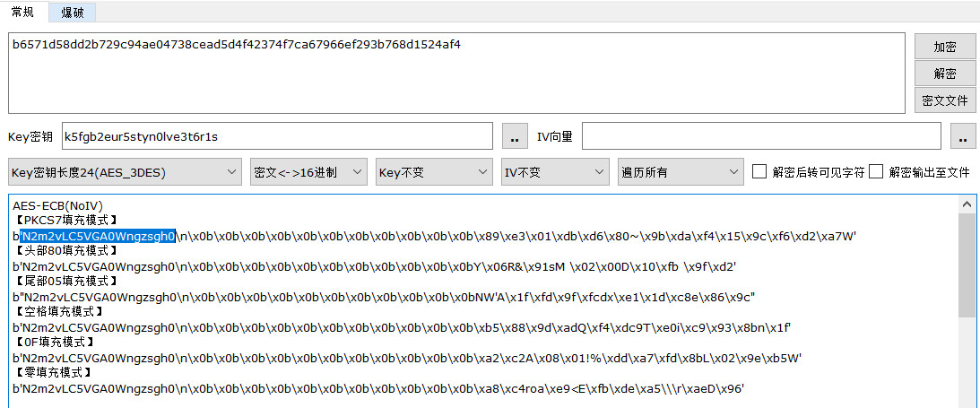Focus the Key密钥 input field
The height and width of the screenshot is (408, 980).
[x=277, y=136]
